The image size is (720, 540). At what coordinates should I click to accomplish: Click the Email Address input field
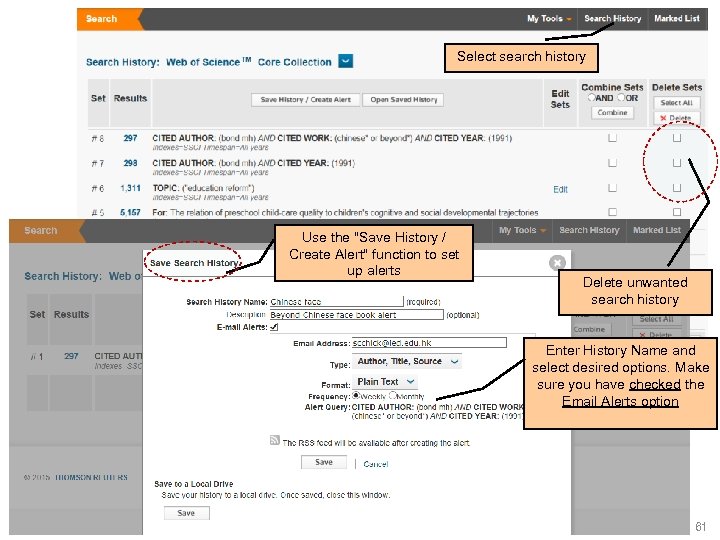[429, 343]
